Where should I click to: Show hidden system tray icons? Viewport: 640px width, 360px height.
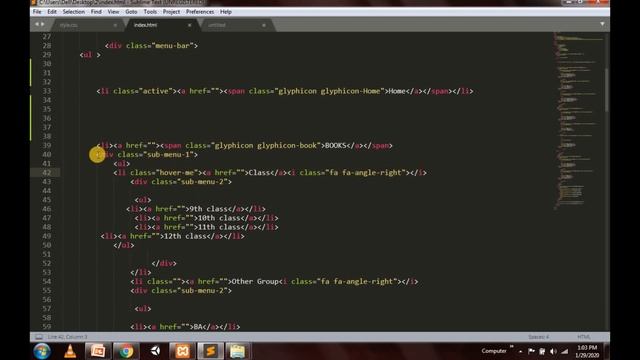(x=520, y=351)
